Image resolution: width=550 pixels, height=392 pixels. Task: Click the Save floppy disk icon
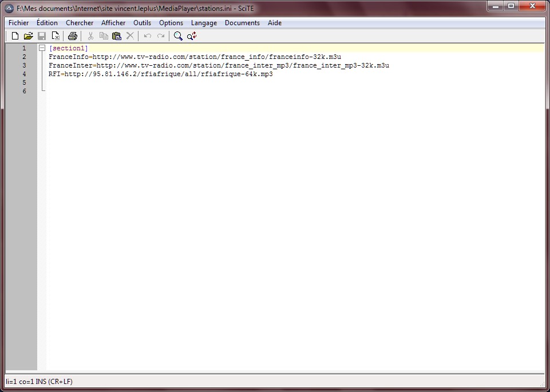pos(42,35)
